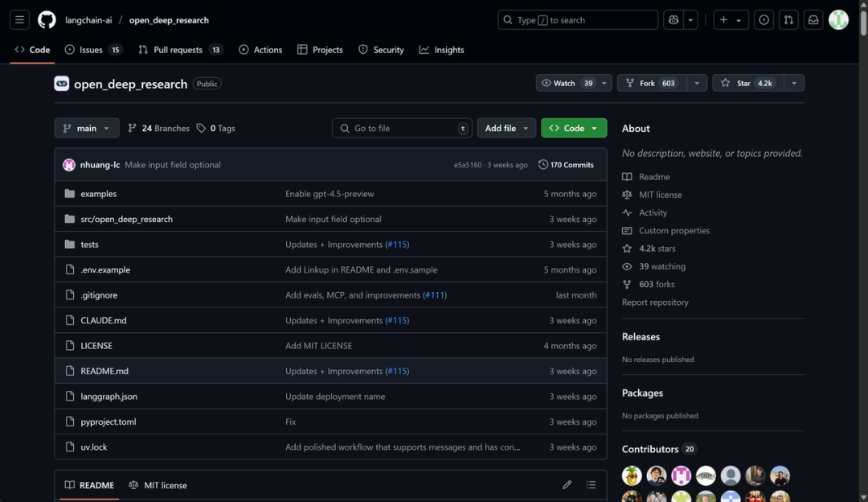This screenshot has width=868, height=502.
Task: Open pull request #111 link
Action: click(x=435, y=294)
